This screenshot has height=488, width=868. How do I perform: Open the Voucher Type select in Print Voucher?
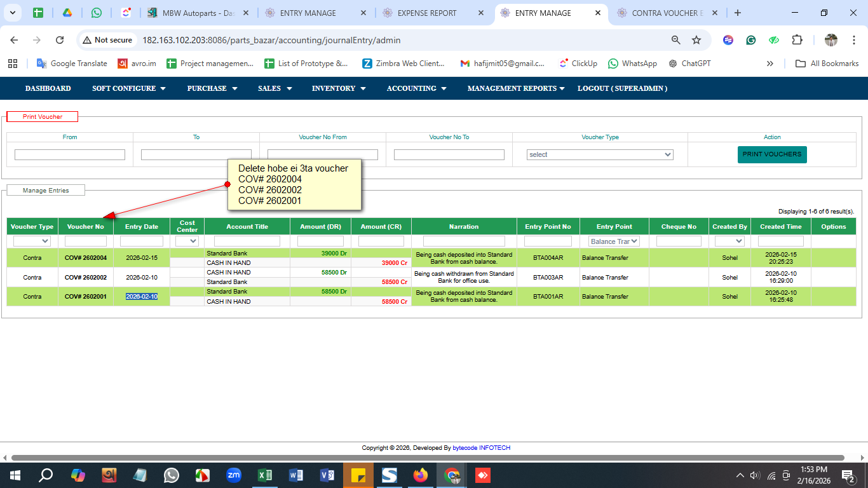600,154
